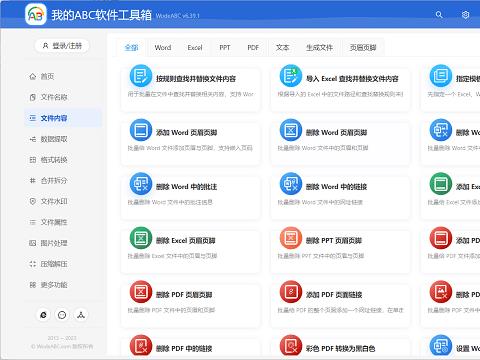The image size is (480, 360).
Task: Click the share network icon at sidebar bottom
Action: 81,315
